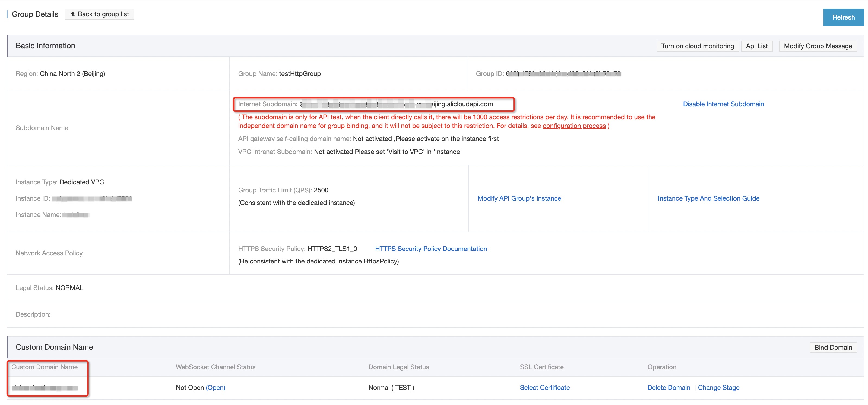Click the Back to group list button
The height and width of the screenshot is (405, 868).
(x=99, y=14)
